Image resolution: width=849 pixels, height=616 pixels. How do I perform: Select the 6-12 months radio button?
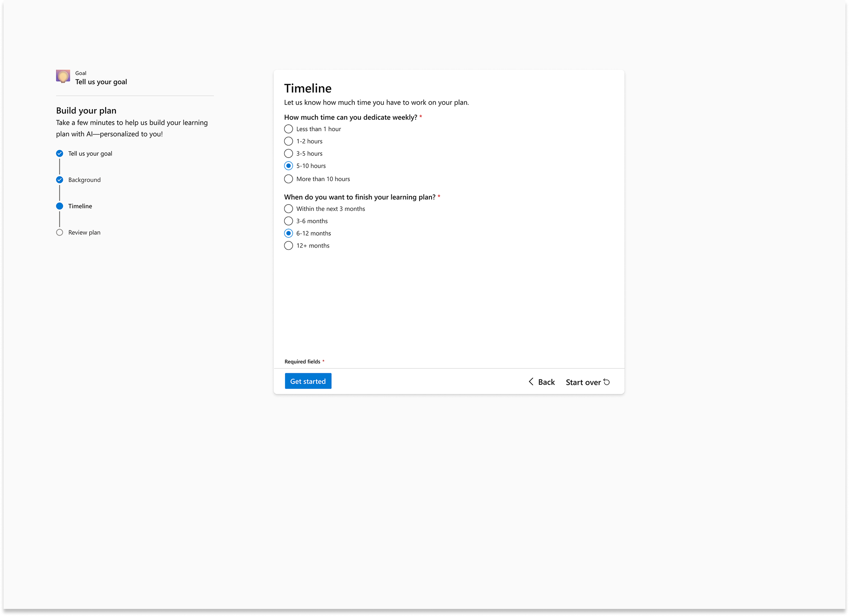click(x=289, y=233)
